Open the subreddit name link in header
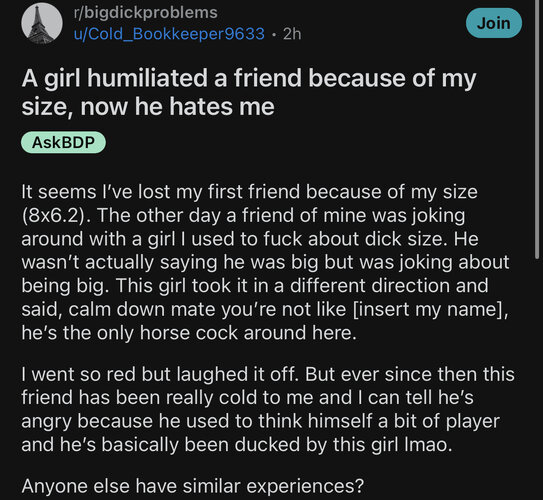 (145, 13)
